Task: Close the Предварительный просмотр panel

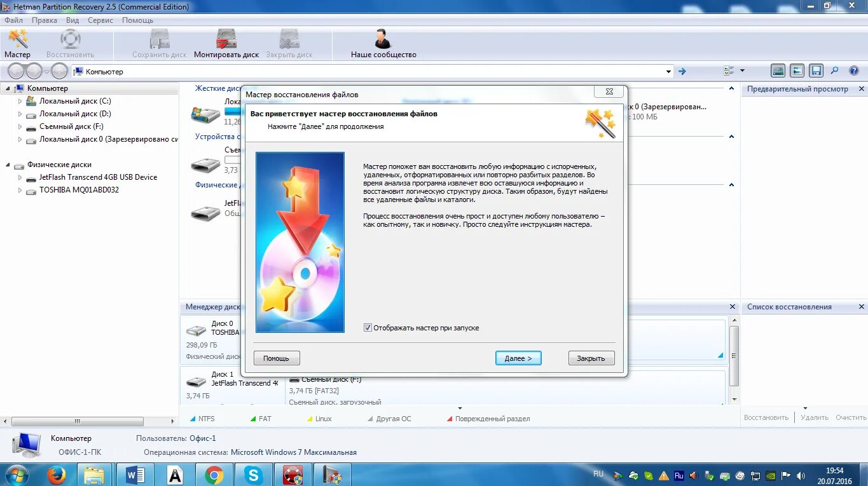Action: point(862,89)
